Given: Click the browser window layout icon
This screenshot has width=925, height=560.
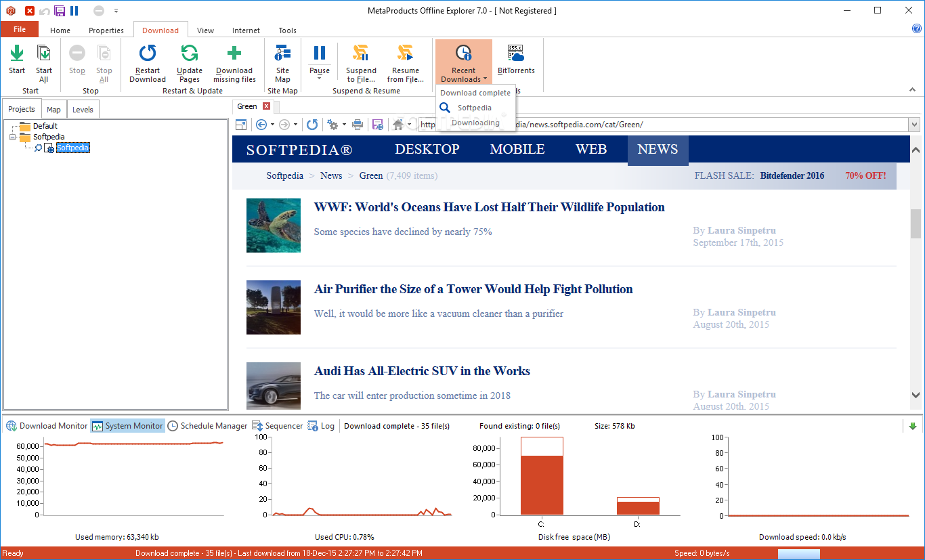Looking at the screenshot, I should pos(240,125).
